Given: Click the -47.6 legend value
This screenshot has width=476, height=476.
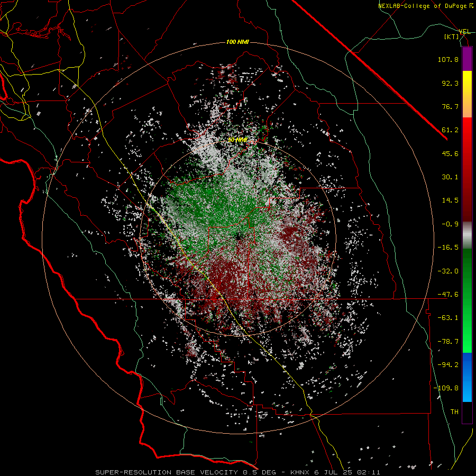Looking at the screenshot, I should click(x=448, y=295).
